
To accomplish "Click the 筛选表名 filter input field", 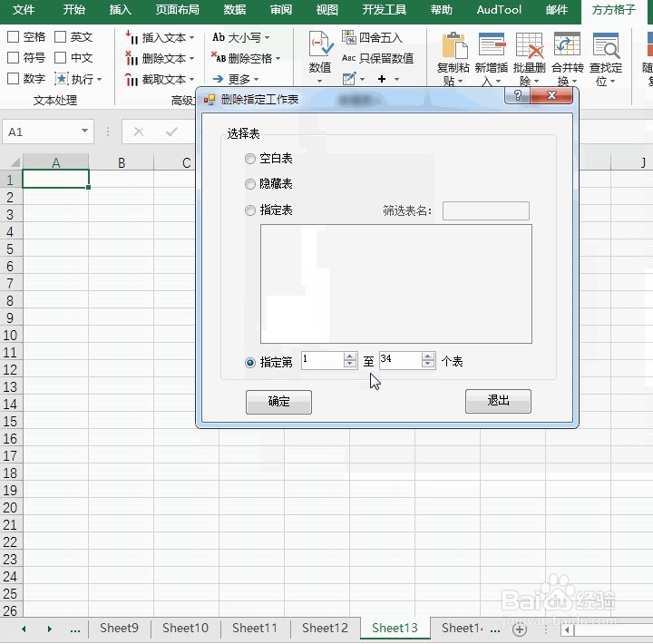I will (x=485, y=210).
